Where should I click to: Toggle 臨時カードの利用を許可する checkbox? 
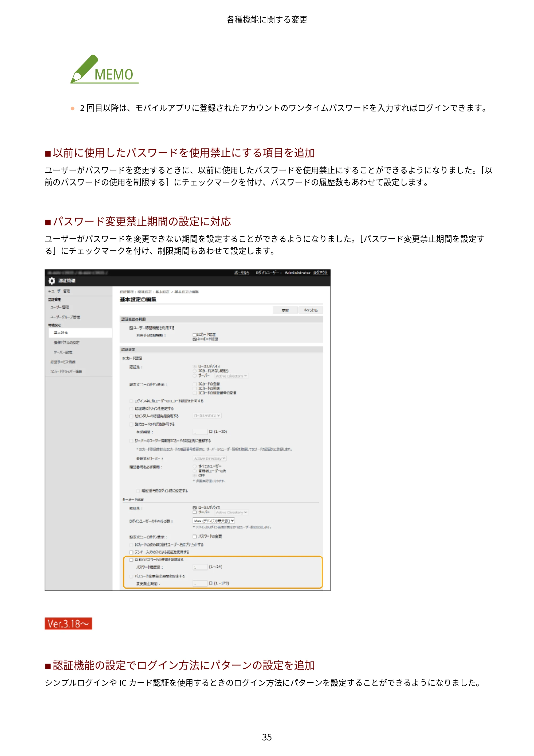(x=131, y=424)
